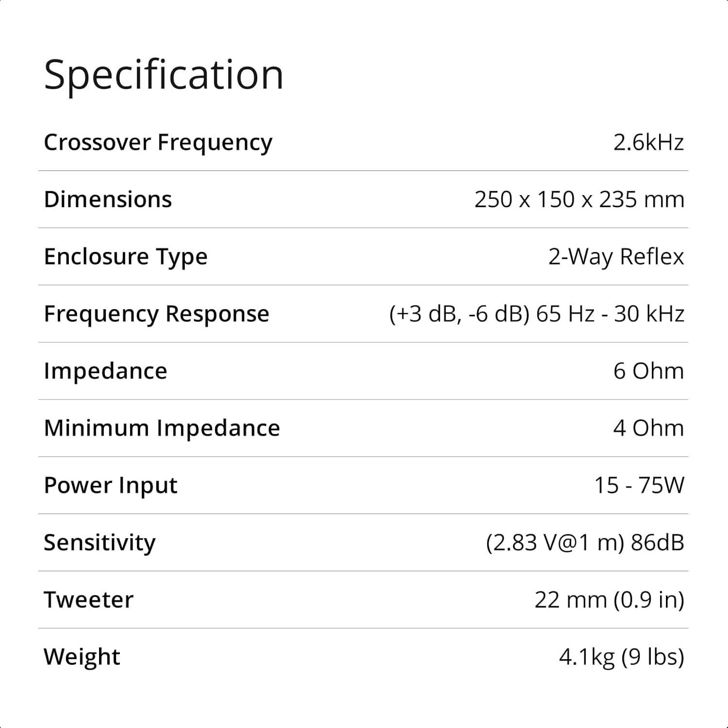This screenshot has height=728, width=728.
Task: Select the 22 mm (0.9 in) value
Action: (x=609, y=600)
